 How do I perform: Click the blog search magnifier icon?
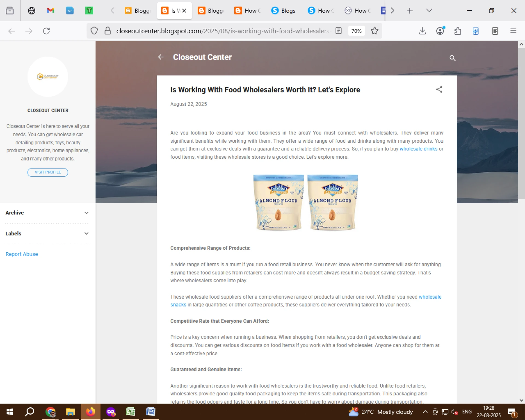(452, 58)
